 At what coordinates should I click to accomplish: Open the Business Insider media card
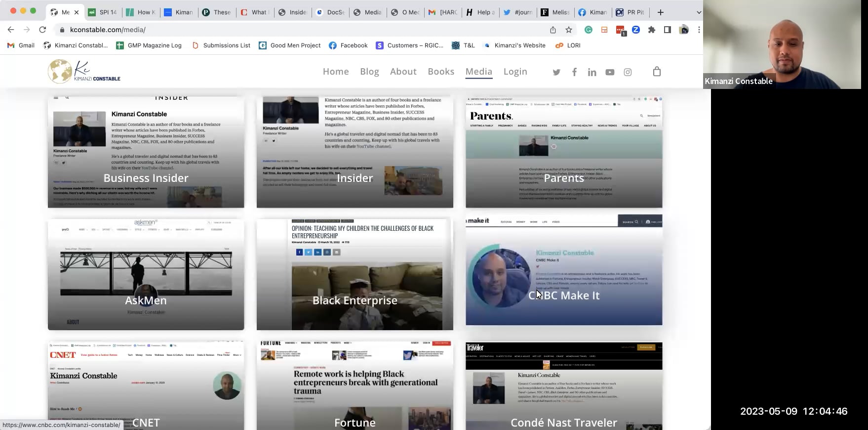pyautogui.click(x=146, y=151)
